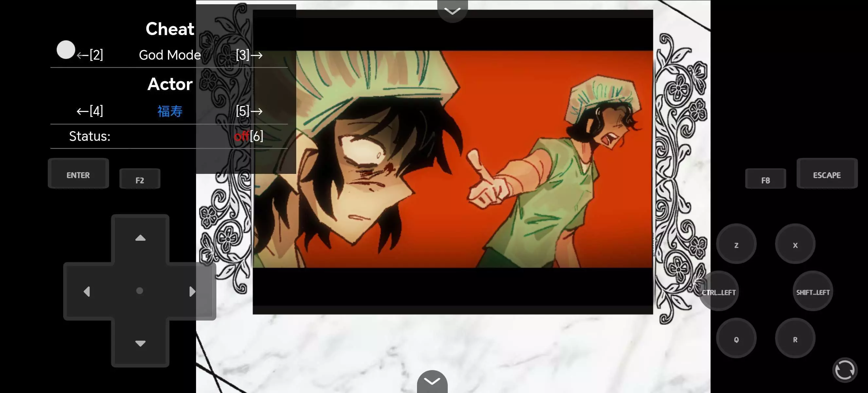Image resolution: width=868 pixels, height=393 pixels.
Task: Tap the round X gamepad button
Action: [x=795, y=245]
